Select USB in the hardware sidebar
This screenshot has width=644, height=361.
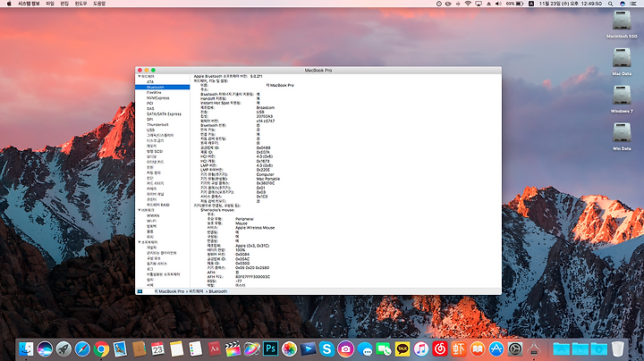[151, 130]
